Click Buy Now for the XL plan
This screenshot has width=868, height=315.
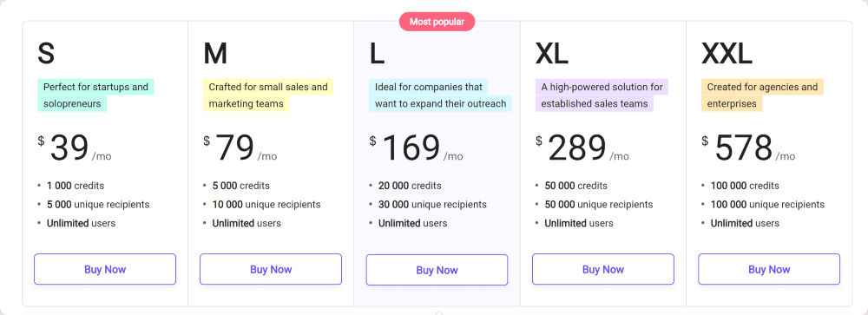[x=603, y=269]
